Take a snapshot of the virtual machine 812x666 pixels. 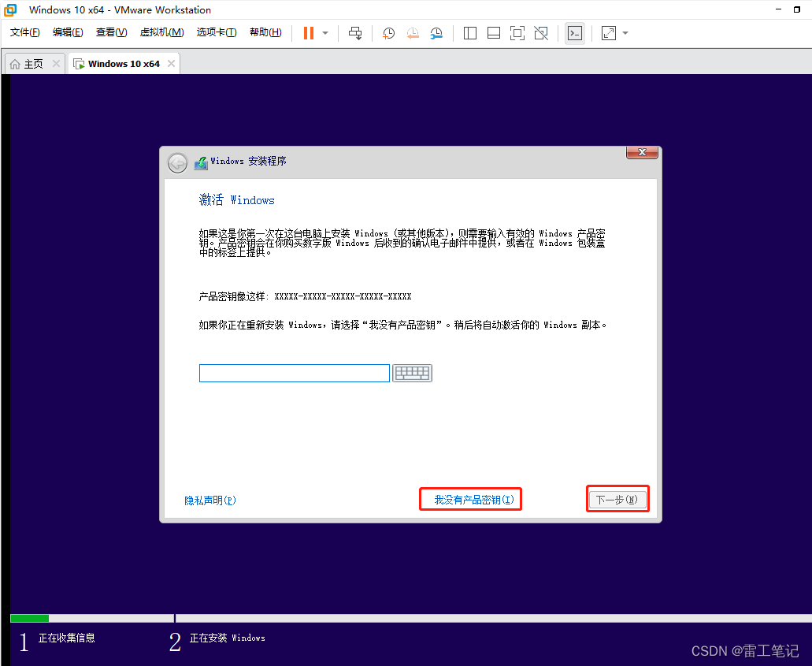(x=388, y=33)
